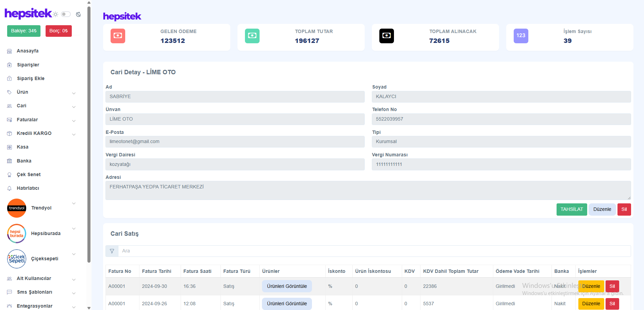Click the Faturalar icon in sidebar
Image resolution: width=644 pixels, height=310 pixels.
coord(10,120)
